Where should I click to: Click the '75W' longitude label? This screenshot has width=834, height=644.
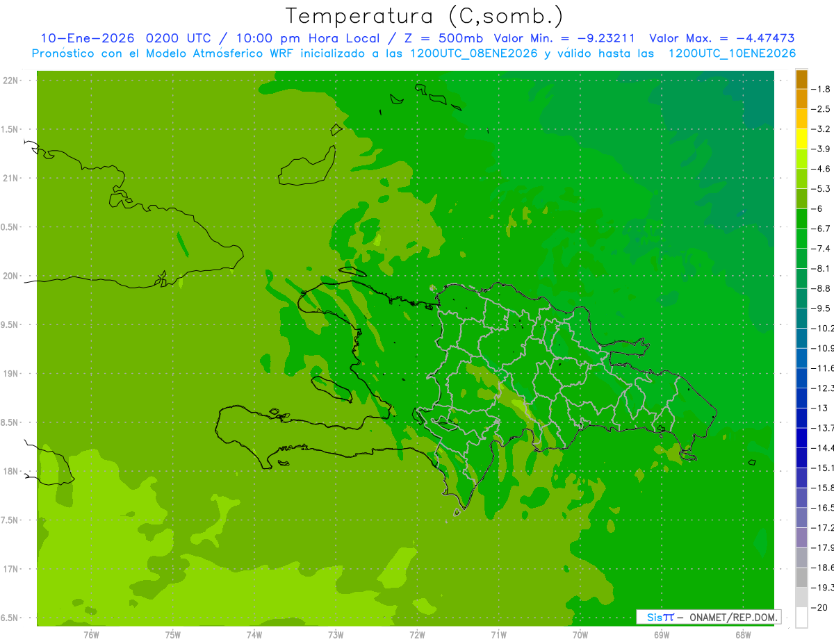(173, 635)
